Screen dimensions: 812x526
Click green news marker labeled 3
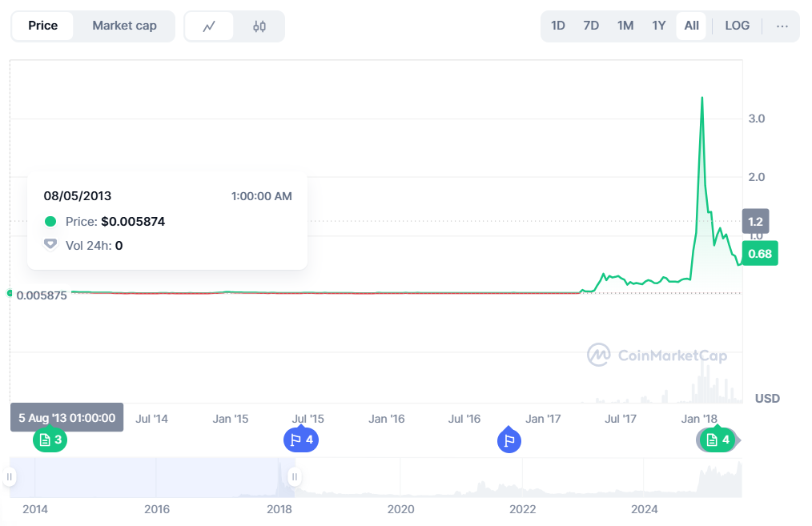tap(50, 440)
